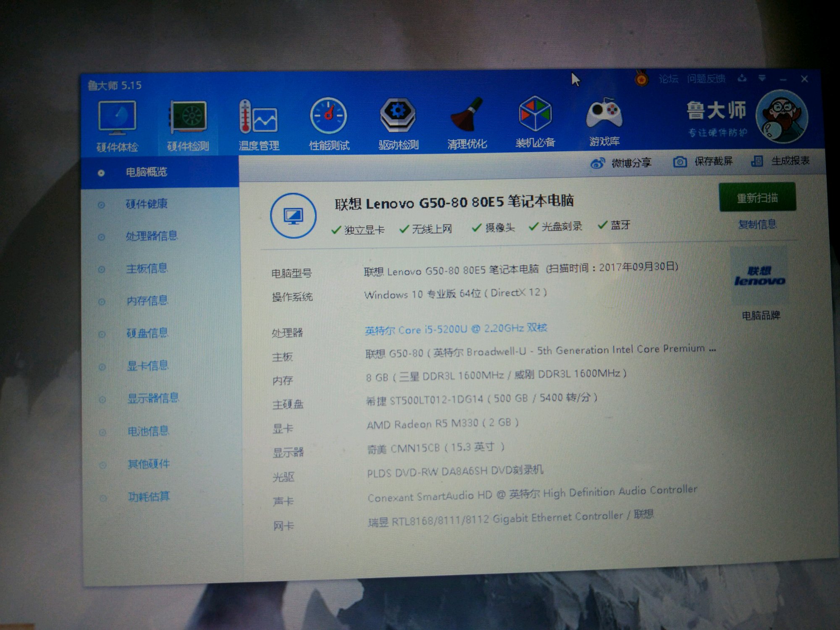Open the 论坛 forum link in title bar
This screenshot has height=630, width=840.
668,79
